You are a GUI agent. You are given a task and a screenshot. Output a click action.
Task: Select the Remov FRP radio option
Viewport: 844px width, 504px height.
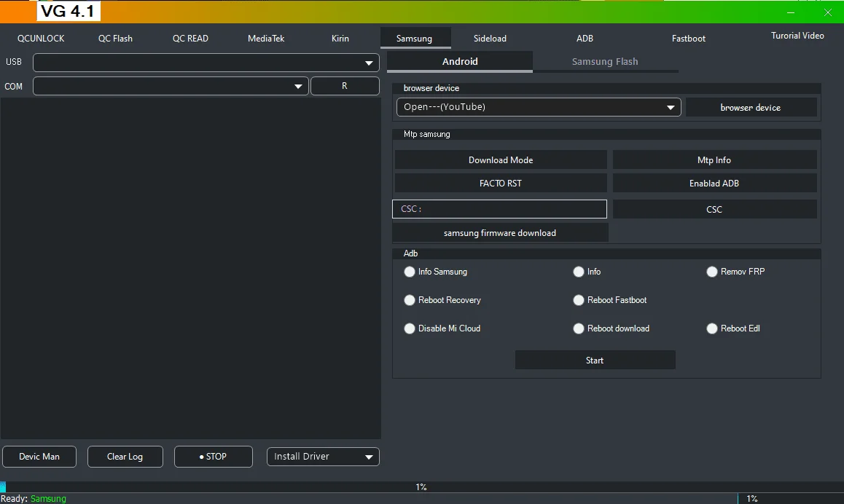click(735, 272)
